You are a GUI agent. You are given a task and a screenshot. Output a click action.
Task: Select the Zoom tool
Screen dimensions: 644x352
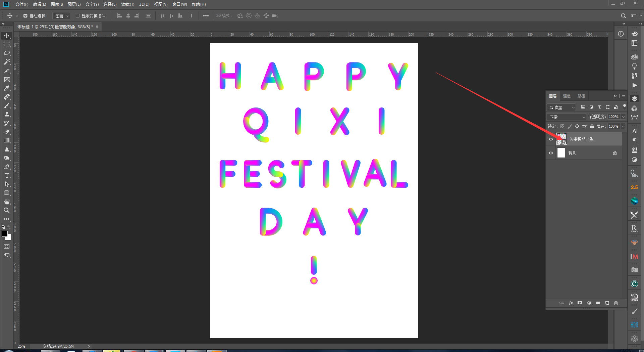pyautogui.click(x=7, y=210)
